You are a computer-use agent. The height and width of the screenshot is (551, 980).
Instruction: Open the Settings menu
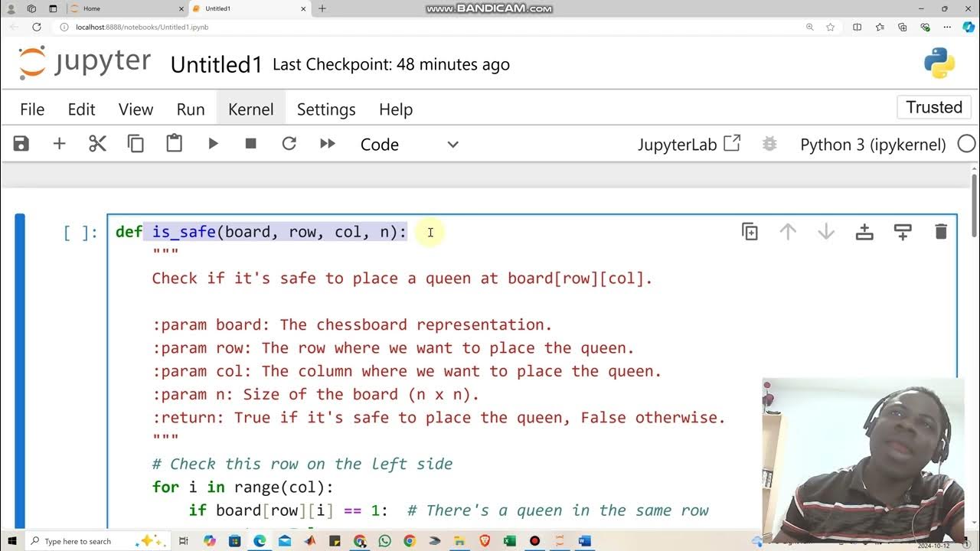pyautogui.click(x=326, y=109)
